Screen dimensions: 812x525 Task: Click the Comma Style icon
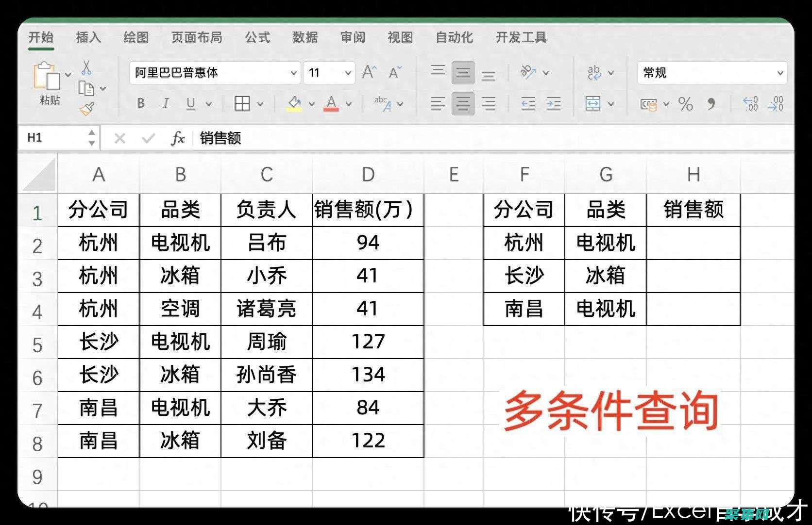712,103
